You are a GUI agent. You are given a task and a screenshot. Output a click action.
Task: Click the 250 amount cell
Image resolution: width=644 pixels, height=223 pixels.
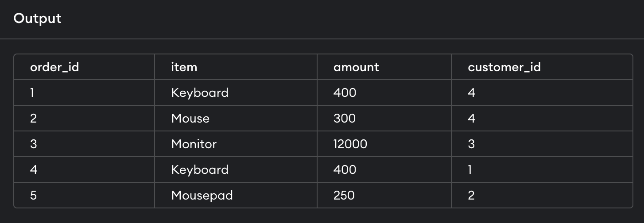click(344, 196)
